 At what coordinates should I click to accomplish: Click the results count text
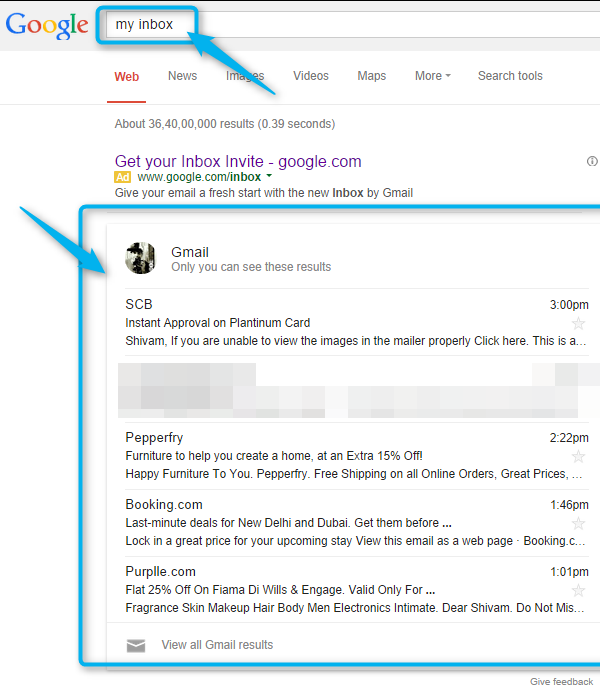click(225, 124)
